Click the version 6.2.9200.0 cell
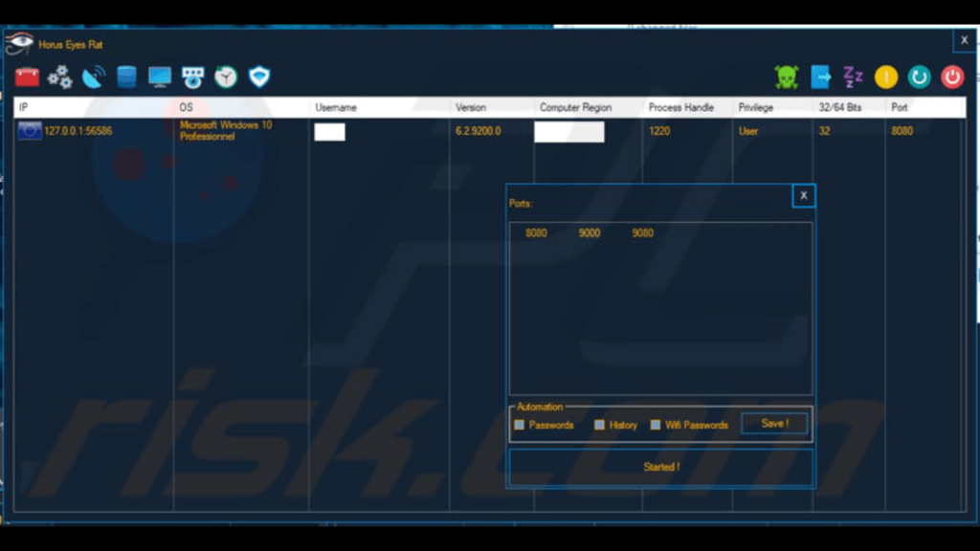Image resolution: width=980 pixels, height=551 pixels. (x=479, y=130)
